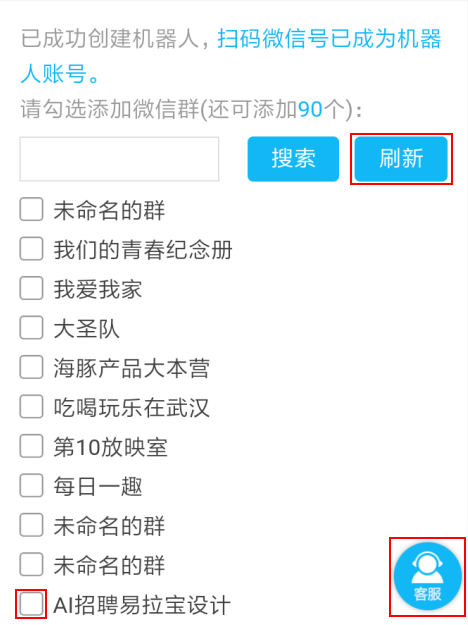The width and height of the screenshot is (468, 625).
Task: Check the box next to 大圣队
Action: [31, 328]
